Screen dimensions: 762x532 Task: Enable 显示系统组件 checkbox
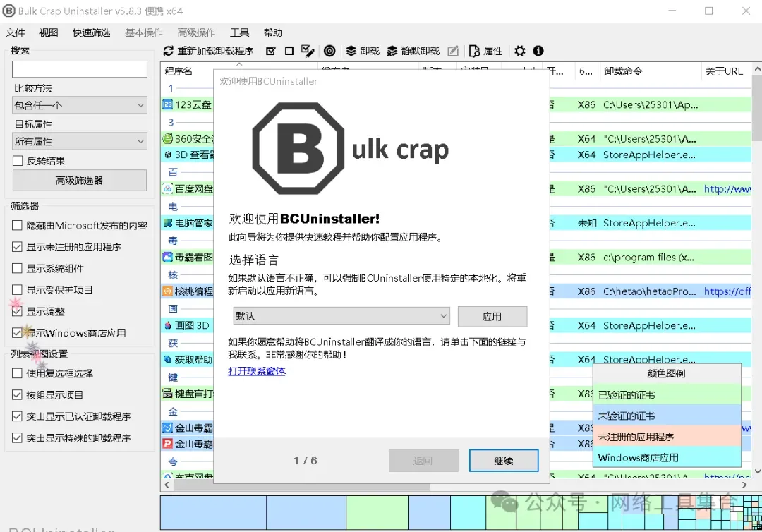17,268
